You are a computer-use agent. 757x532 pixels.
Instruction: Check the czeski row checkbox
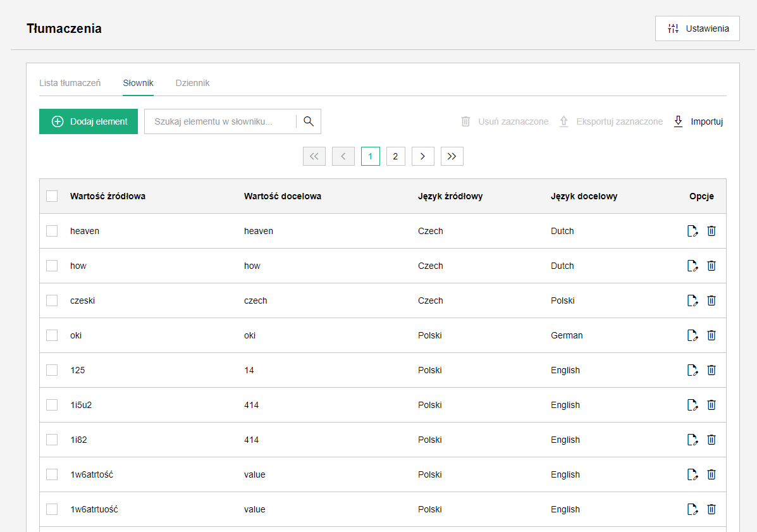pos(52,300)
